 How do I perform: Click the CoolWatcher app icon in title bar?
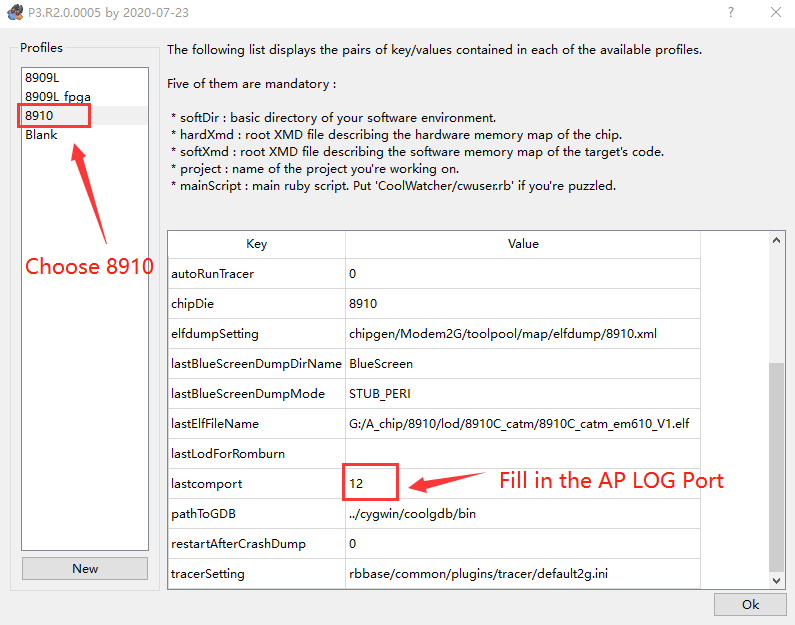15,12
